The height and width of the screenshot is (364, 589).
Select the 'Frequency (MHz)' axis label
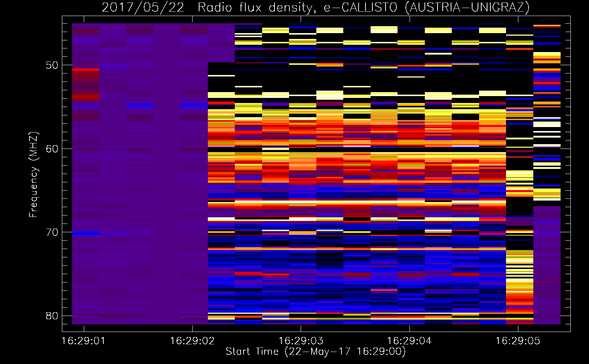point(33,174)
